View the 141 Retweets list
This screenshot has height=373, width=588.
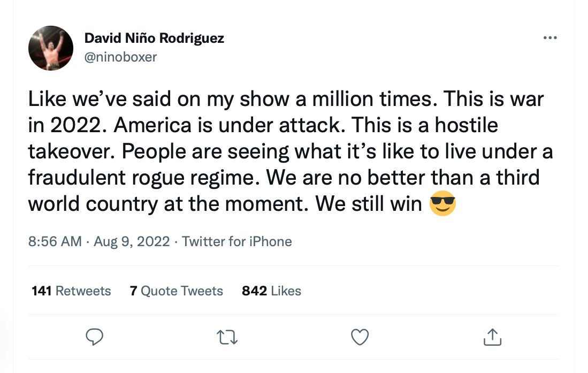[x=71, y=291]
